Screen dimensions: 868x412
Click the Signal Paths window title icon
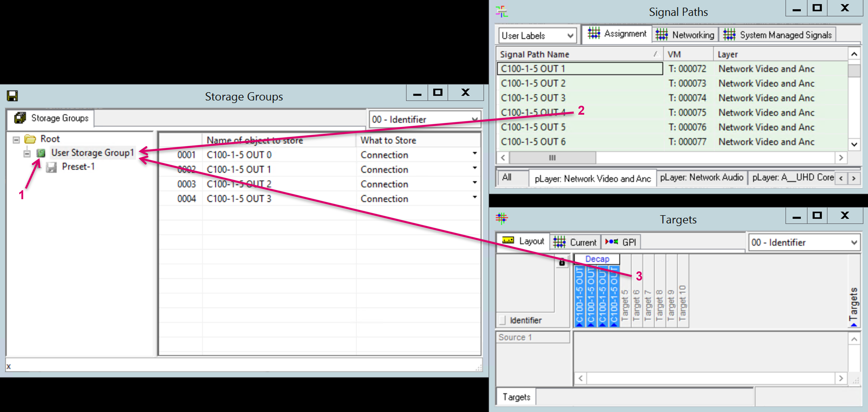coord(502,11)
